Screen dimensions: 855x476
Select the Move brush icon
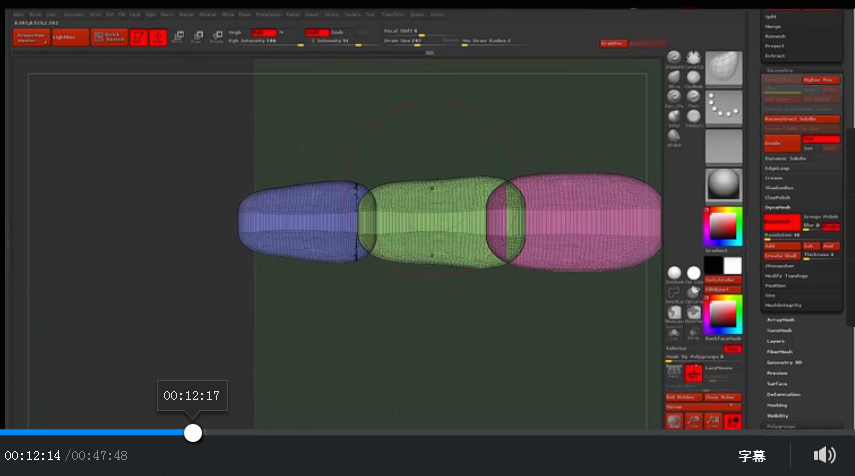coord(674,79)
